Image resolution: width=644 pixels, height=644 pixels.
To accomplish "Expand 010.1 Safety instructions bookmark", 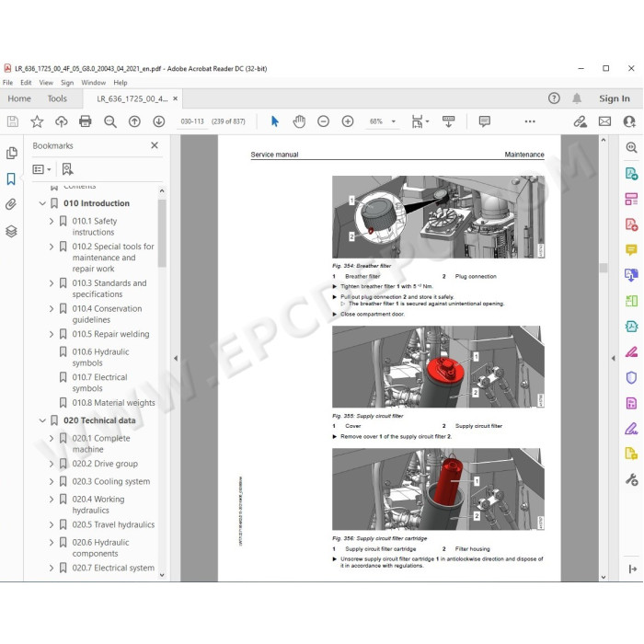I will click(52, 222).
